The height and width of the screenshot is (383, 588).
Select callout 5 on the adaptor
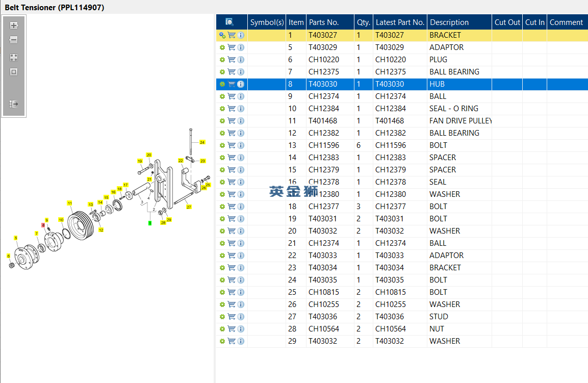click(16, 238)
